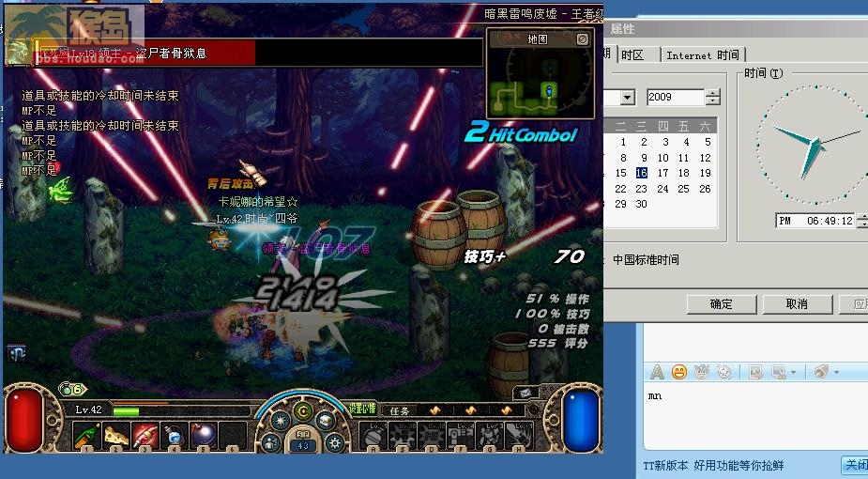This screenshot has height=479, width=868.
Task: Click the time stepper arrows
Action: click(x=862, y=221)
